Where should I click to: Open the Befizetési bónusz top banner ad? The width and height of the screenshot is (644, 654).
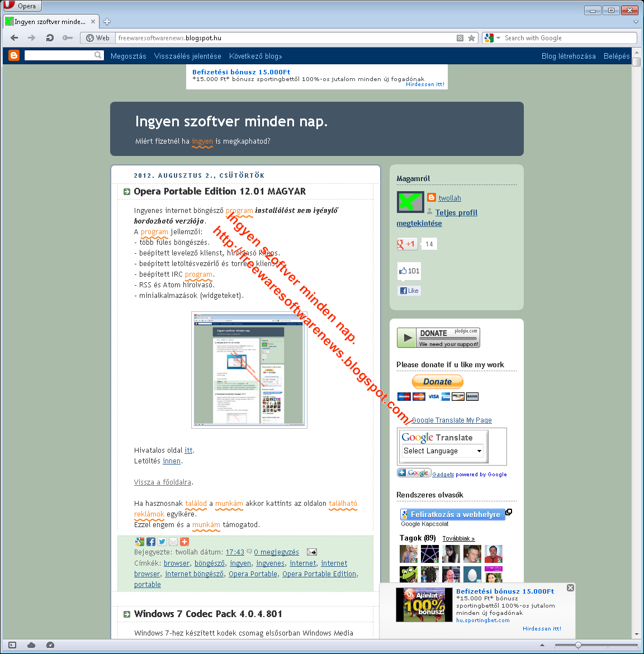point(241,72)
